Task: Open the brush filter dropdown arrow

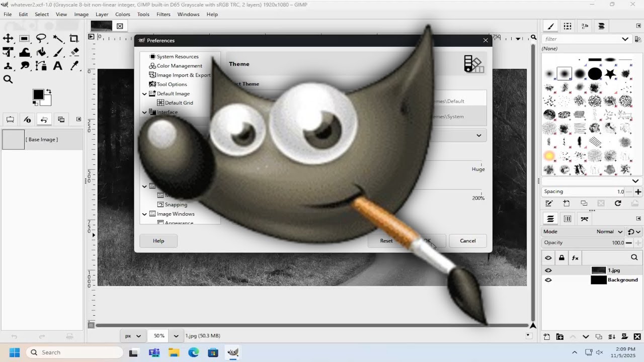Action: [x=625, y=39]
